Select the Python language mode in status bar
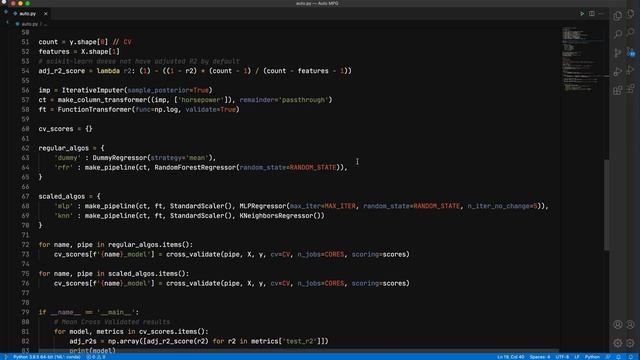The image size is (640, 360). click(x=592, y=357)
